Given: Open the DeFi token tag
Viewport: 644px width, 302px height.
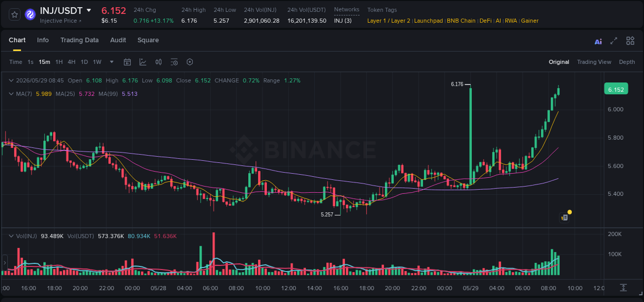Looking at the screenshot, I should (485, 21).
